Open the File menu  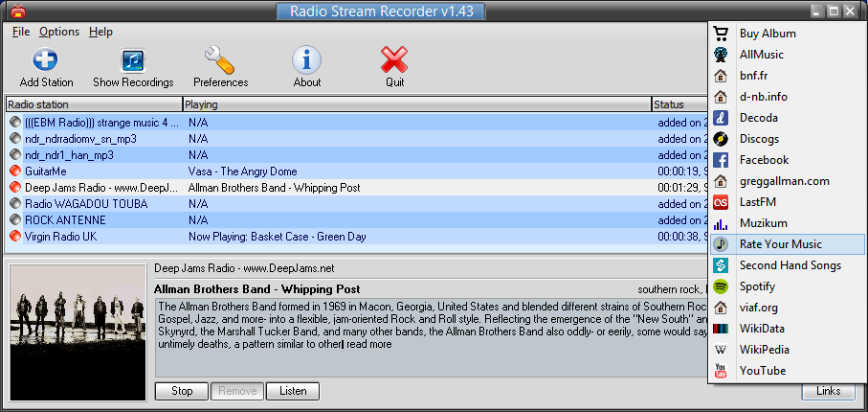coord(21,32)
